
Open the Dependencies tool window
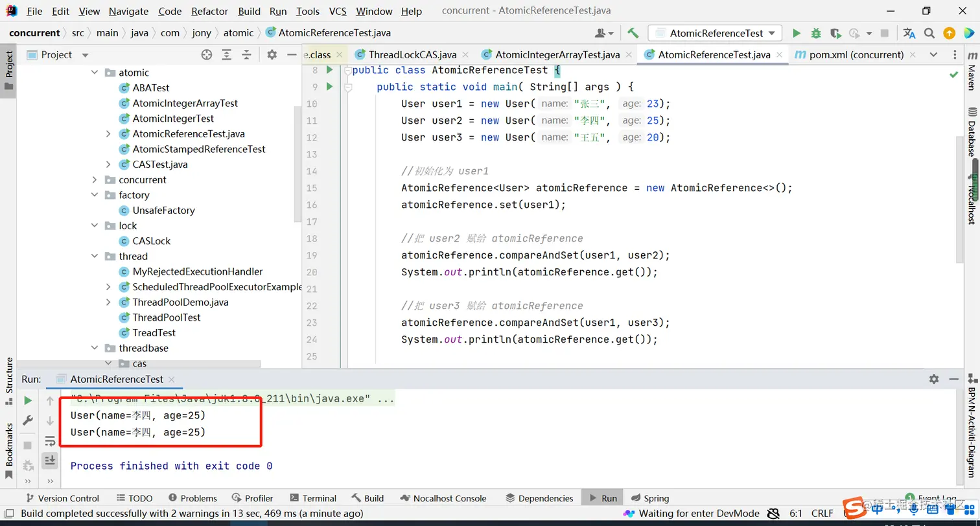click(539, 498)
